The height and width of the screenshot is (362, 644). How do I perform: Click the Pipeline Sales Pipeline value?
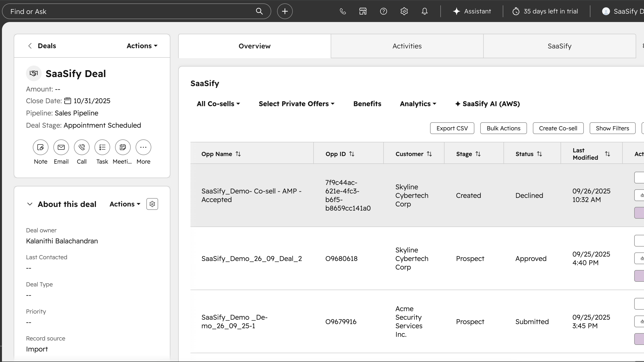click(x=77, y=113)
